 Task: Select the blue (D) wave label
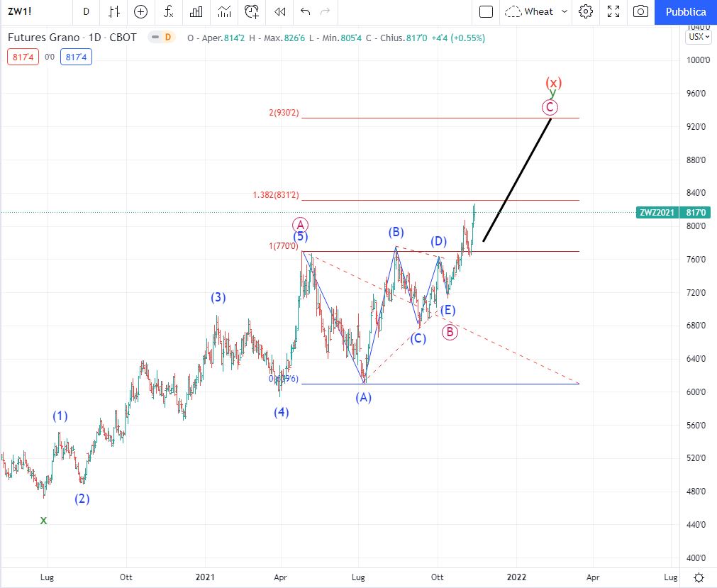438,241
